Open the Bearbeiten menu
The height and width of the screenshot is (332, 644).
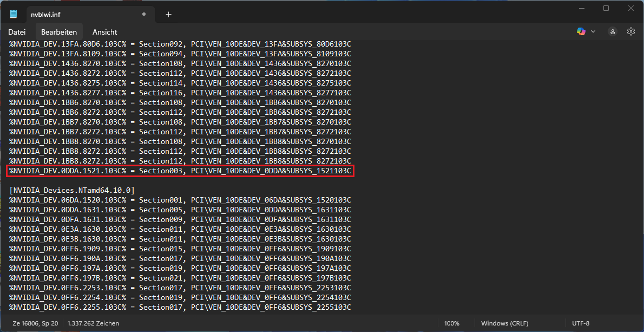pyautogui.click(x=59, y=32)
